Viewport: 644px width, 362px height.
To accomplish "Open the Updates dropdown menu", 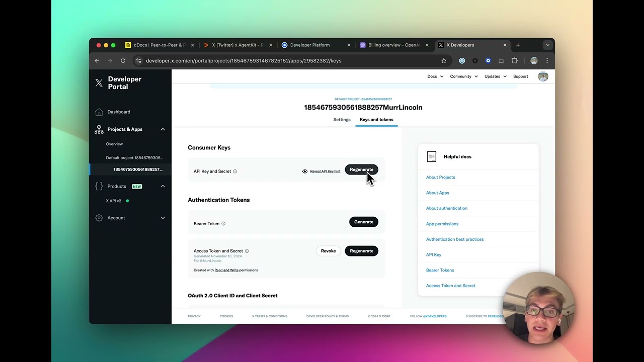I will (x=495, y=76).
